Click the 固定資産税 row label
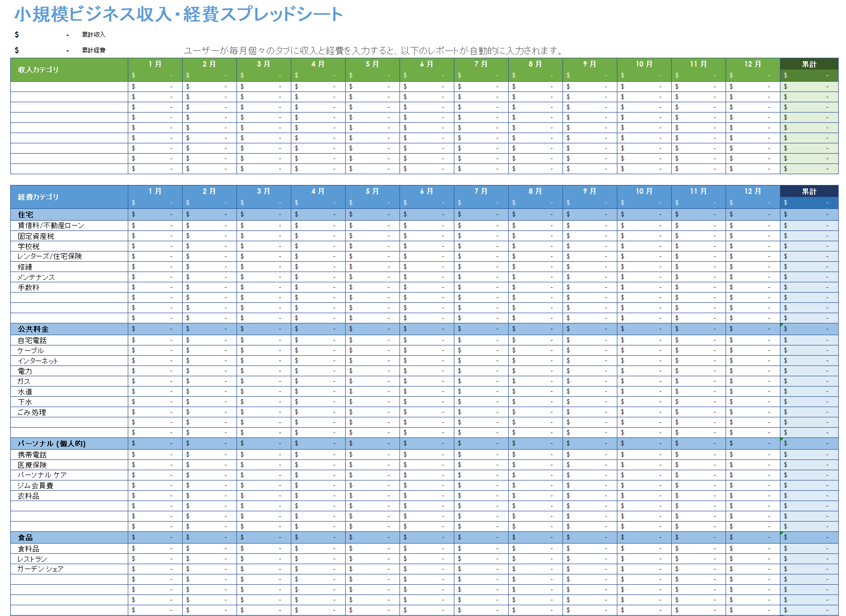The width and height of the screenshot is (846, 616). click(x=36, y=236)
